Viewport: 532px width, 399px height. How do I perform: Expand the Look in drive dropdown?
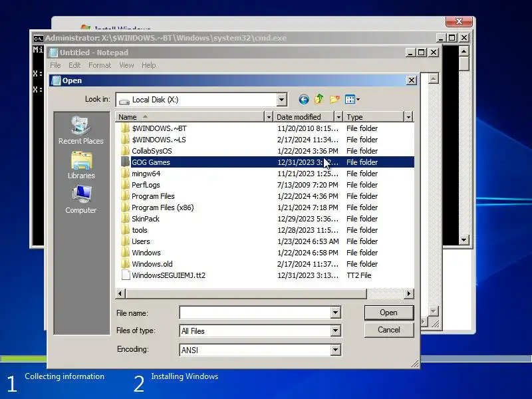point(281,100)
